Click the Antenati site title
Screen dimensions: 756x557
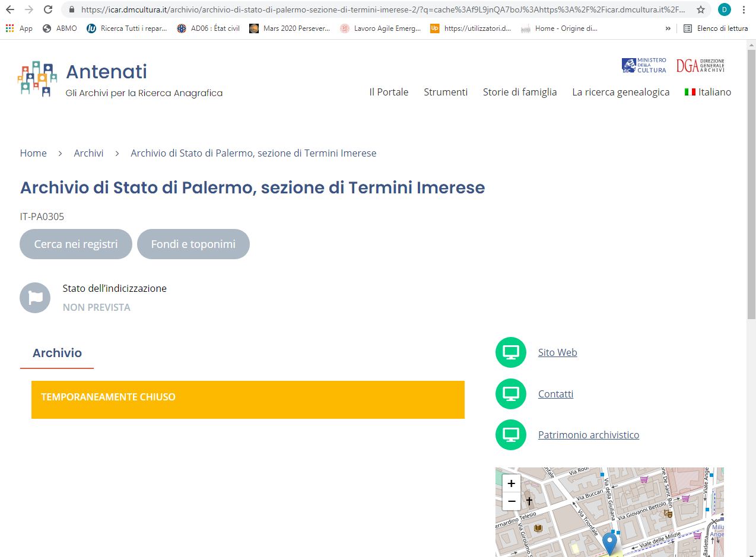106,71
